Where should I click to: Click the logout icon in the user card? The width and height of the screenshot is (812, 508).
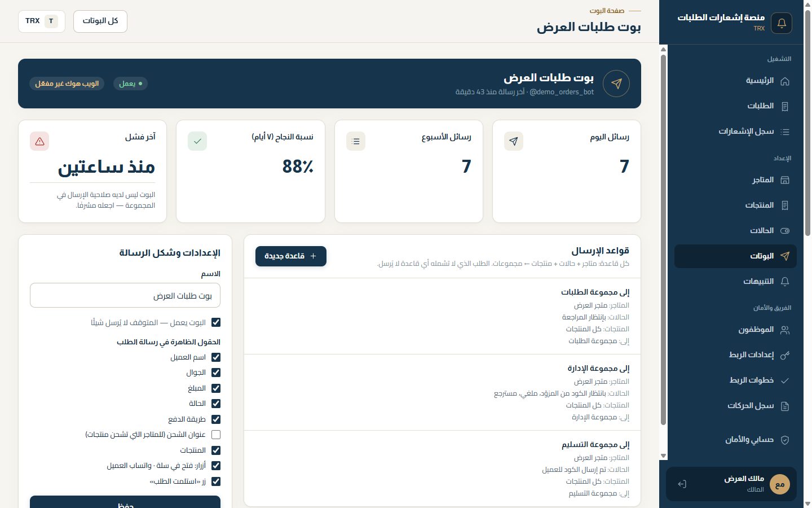click(x=682, y=484)
